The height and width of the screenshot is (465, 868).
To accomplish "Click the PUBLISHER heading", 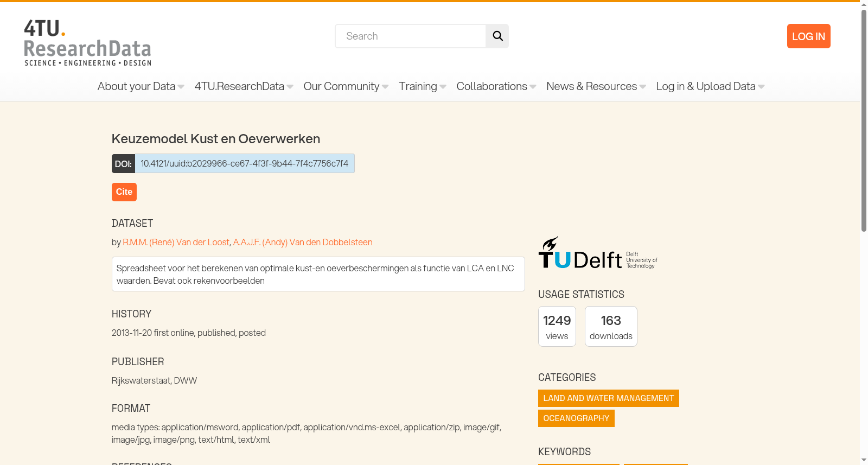I will (x=138, y=361).
